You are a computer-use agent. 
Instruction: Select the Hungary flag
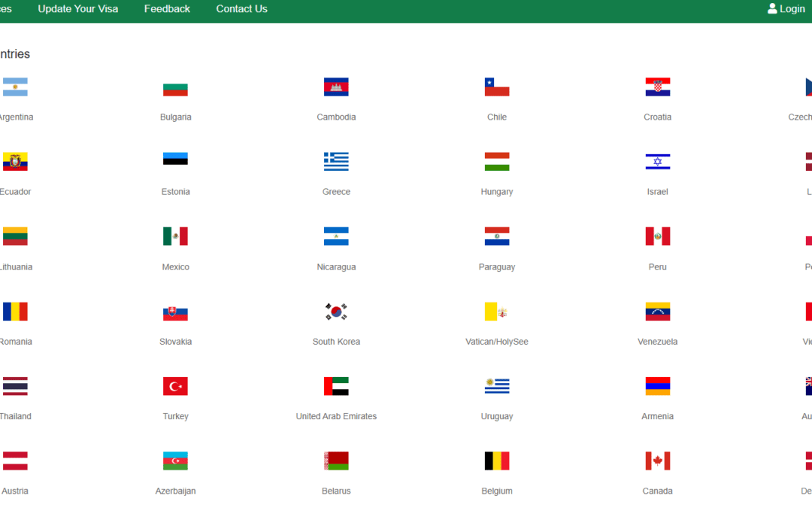pos(497,162)
